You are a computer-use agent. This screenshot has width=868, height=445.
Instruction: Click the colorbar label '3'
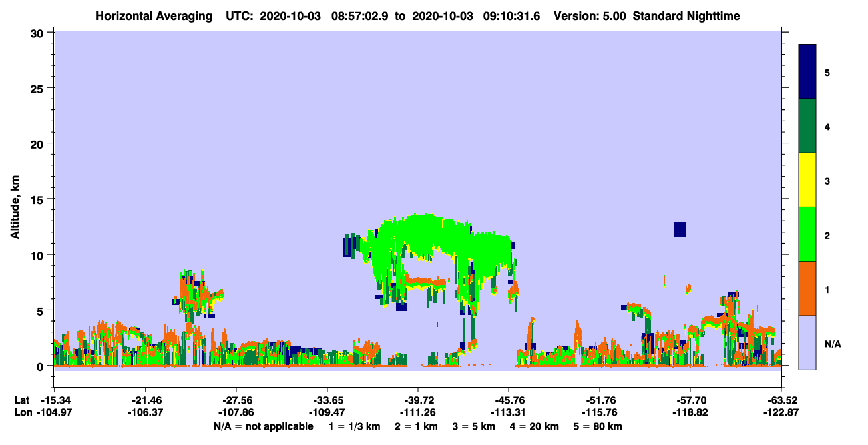pyautogui.click(x=827, y=181)
